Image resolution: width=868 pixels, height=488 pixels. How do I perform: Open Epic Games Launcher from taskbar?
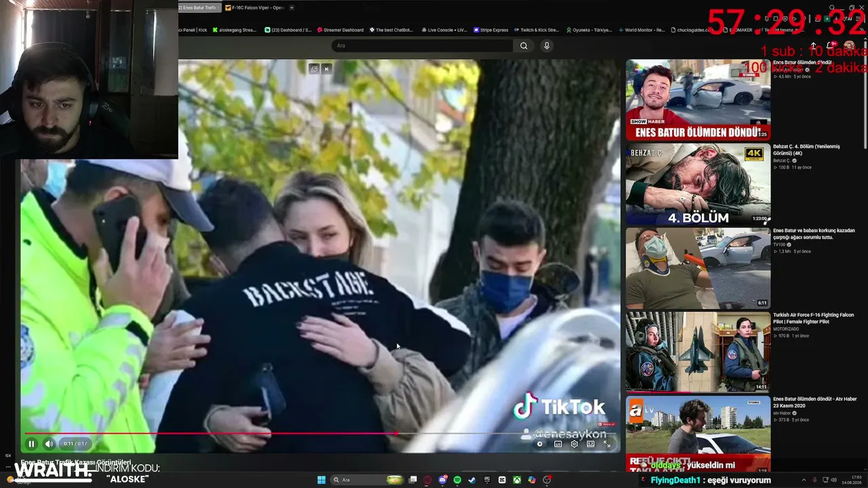[487, 480]
